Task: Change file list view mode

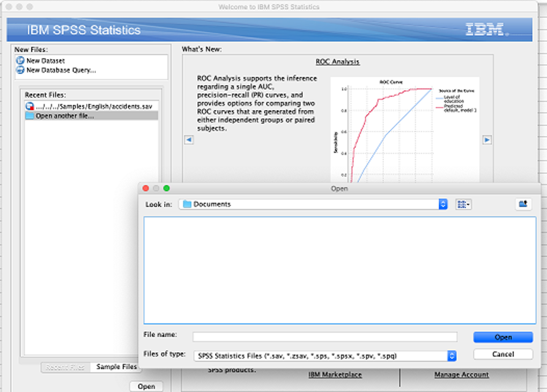Action: coord(464,204)
